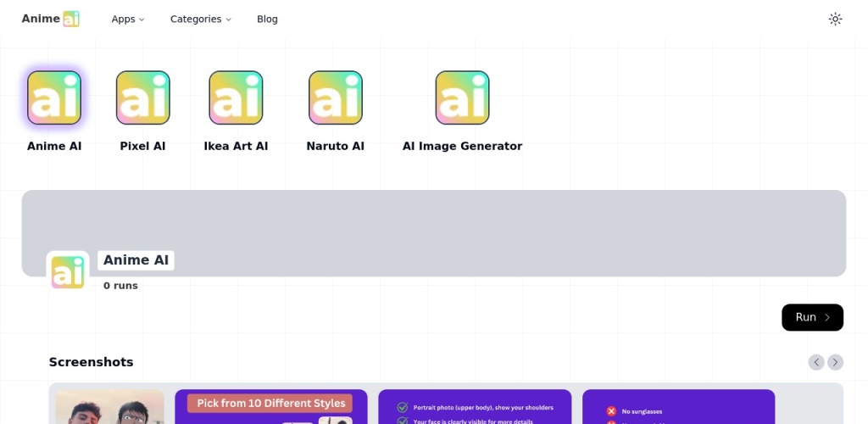Show previous screenshot with left arrow
The image size is (868, 424).
tap(816, 362)
